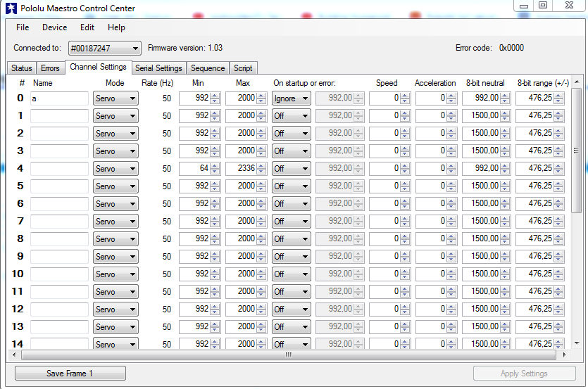Image resolution: width=588 pixels, height=389 pixels.
Task: Open the File menu
Action: pyautogui.click(x=23, y=27)
